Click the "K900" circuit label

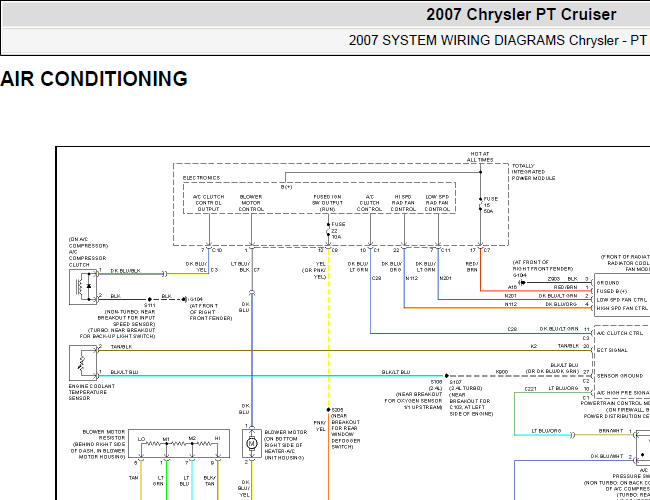502,372
